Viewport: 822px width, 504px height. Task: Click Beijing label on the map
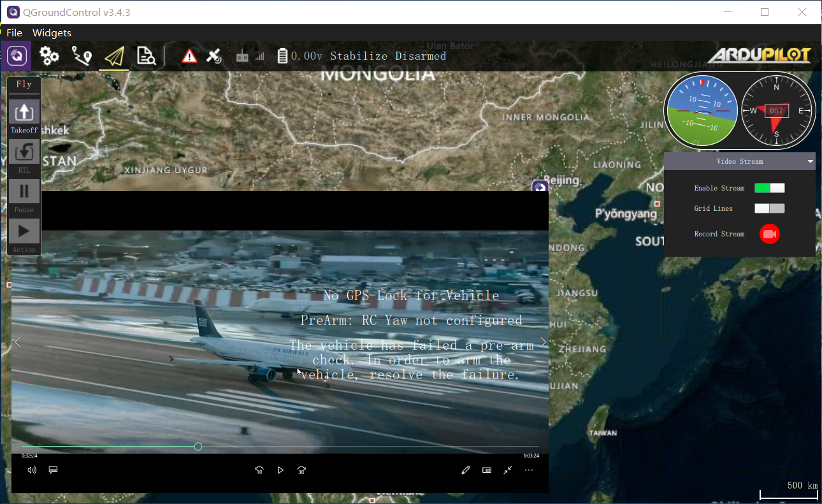[563, 180]
